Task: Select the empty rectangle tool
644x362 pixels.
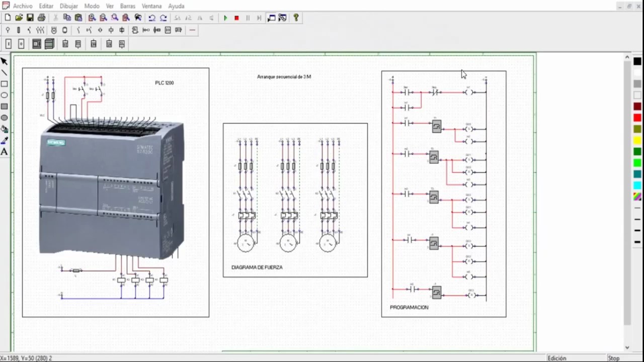Action: [4, 84]
